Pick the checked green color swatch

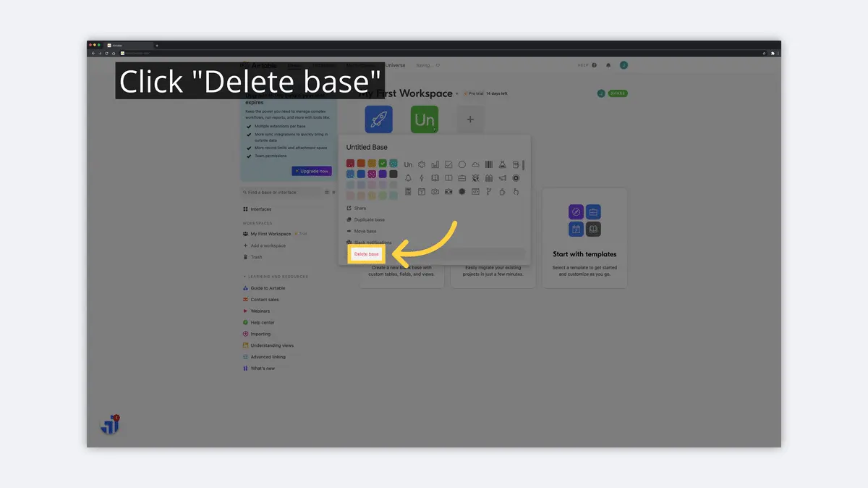coord(383,164)
